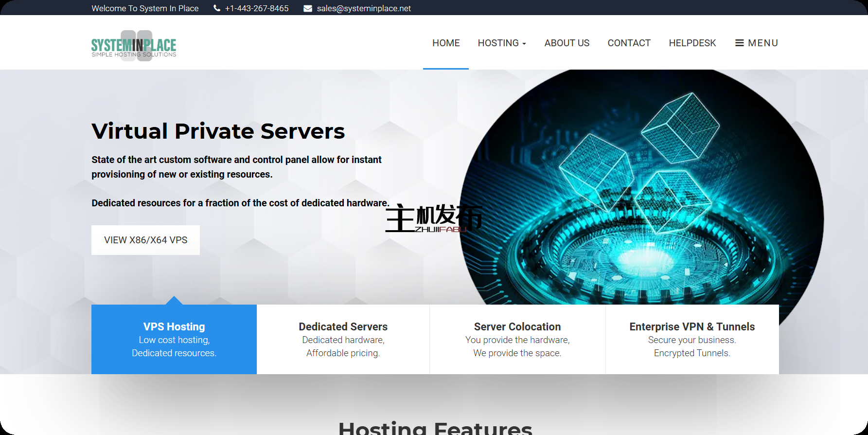The image size is (868, 435).
Task: Select the VPS Hosting tab
Action: point(174,339)
